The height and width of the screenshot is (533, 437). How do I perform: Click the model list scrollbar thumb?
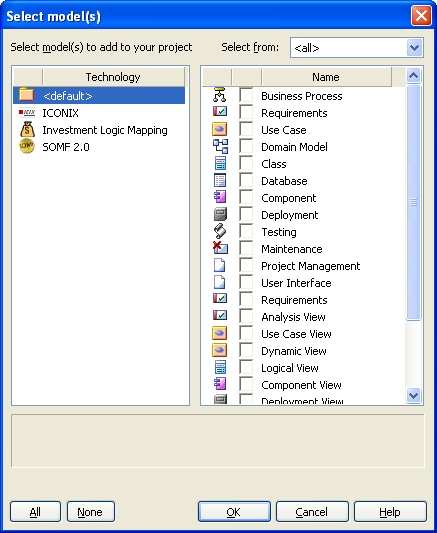pyautogui.click(x=414, y=202)
